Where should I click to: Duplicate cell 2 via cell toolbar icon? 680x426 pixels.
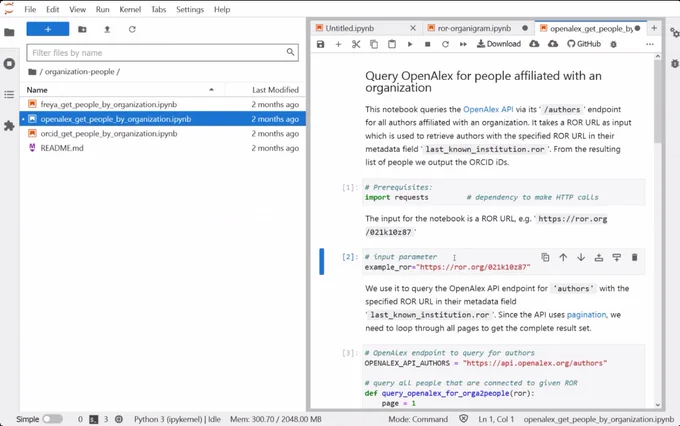pyautogui.click(x=545, y=257)
